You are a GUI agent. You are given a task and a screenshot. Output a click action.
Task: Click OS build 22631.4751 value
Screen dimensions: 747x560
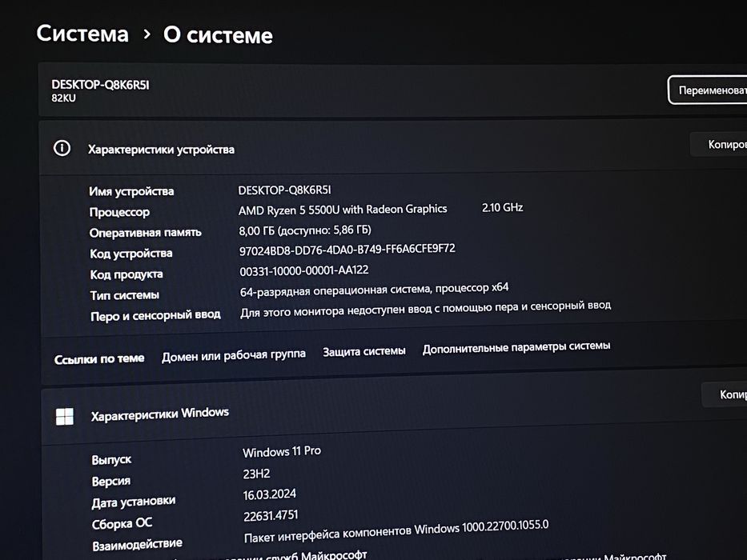271,516
